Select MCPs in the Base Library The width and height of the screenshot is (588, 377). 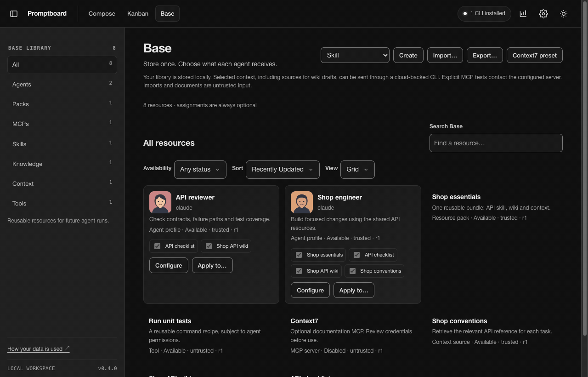62,124
